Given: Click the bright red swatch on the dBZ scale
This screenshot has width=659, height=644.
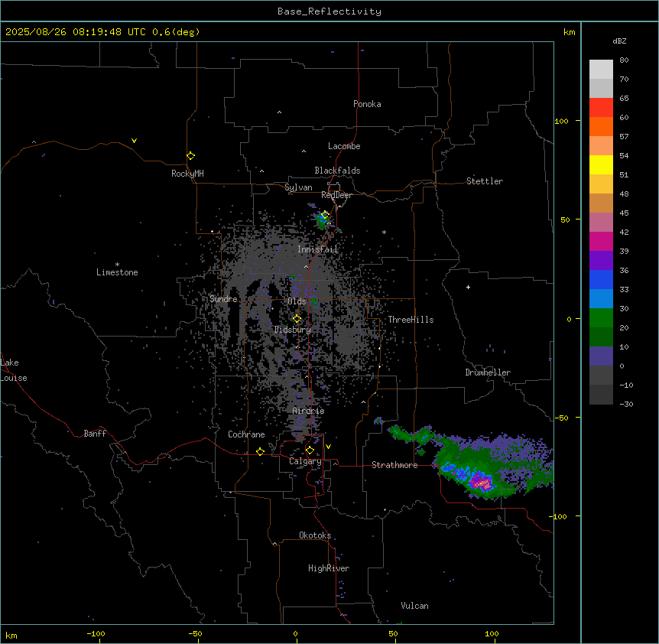Looking at the screenshot, I should coord(601,107).
